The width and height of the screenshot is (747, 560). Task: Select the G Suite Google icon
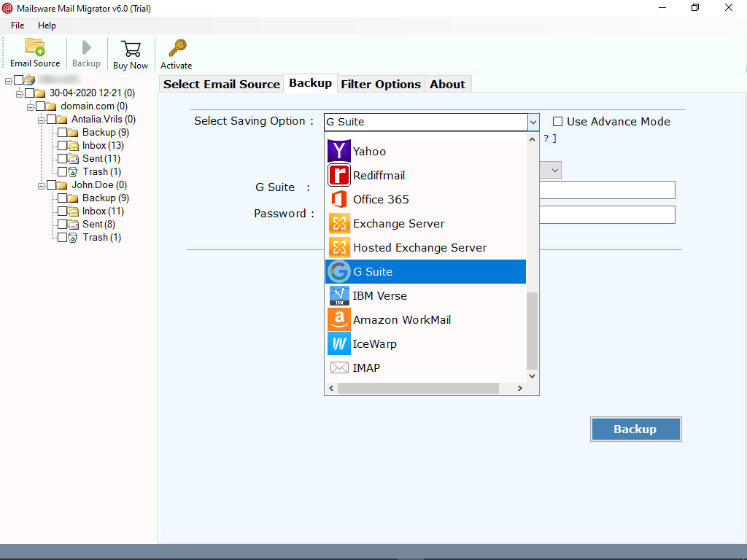pos(338,271)
